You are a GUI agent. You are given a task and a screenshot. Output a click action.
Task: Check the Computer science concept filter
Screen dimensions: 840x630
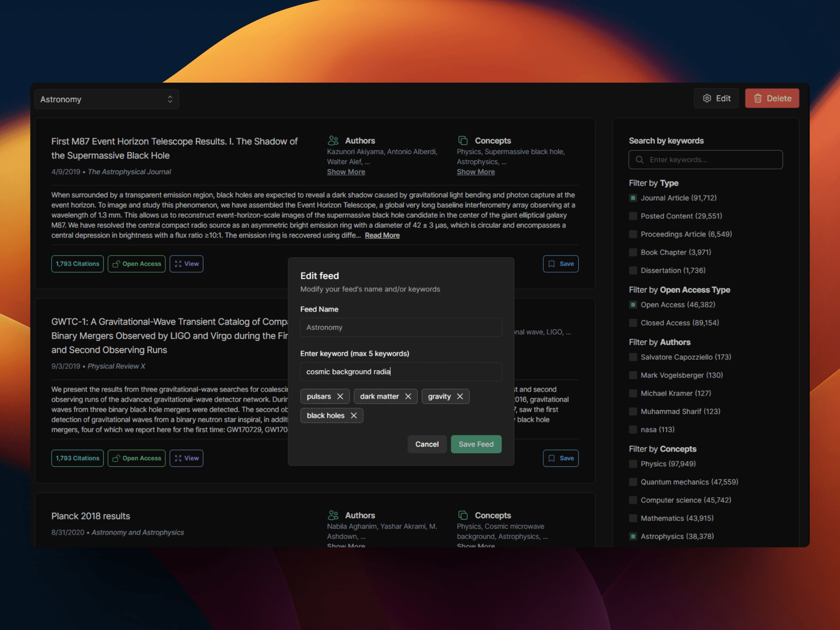point(633,500)
